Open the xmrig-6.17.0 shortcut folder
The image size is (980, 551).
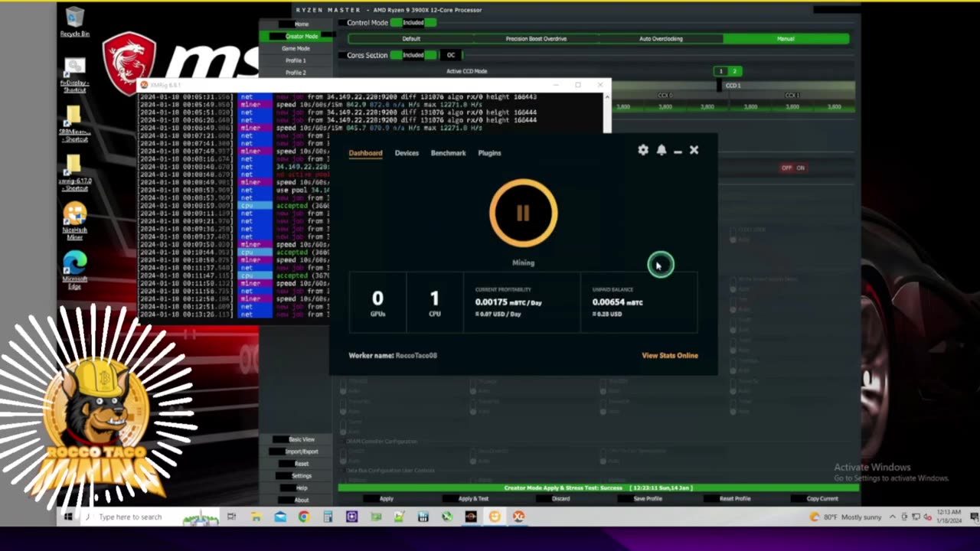[75, 173]
